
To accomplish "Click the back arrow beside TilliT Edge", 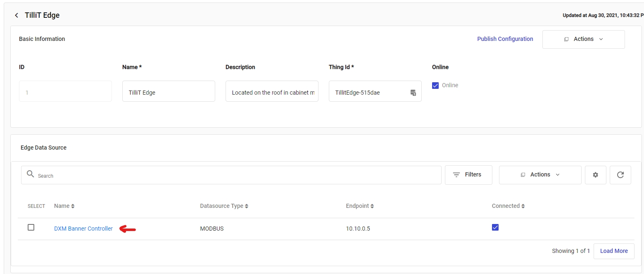I will [17, 15].
